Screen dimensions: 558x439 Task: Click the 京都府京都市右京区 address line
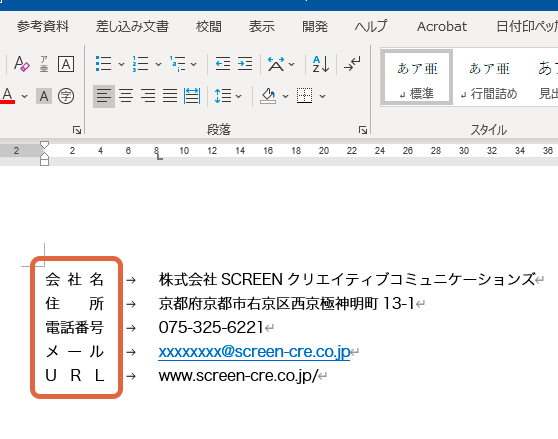[x=286, y=303]
